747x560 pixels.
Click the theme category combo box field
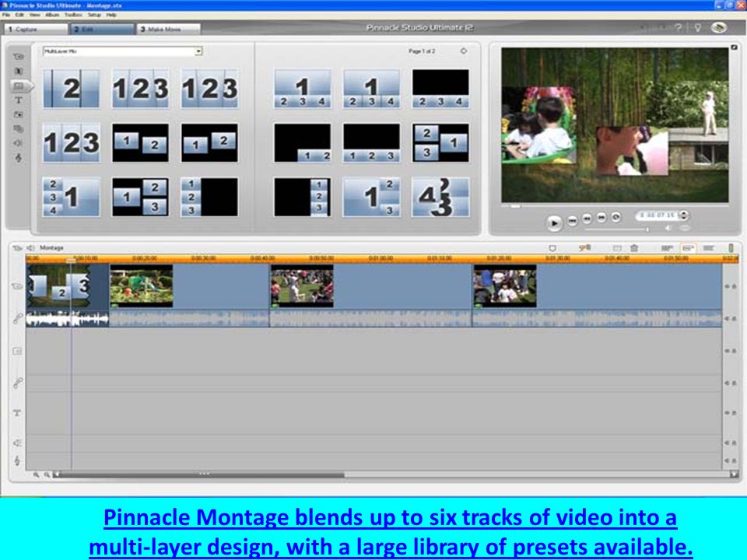[122, 51]
